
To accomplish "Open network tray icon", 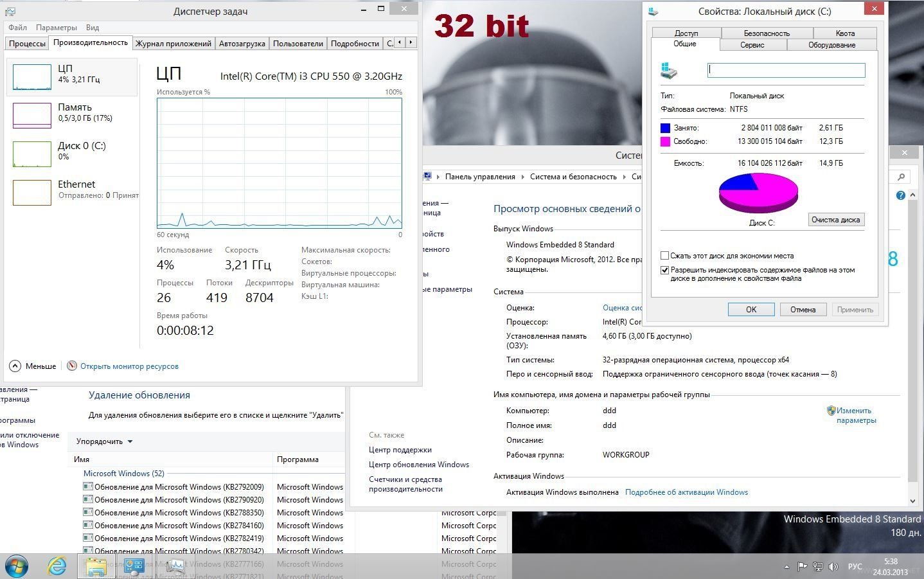I will [818, 567].
